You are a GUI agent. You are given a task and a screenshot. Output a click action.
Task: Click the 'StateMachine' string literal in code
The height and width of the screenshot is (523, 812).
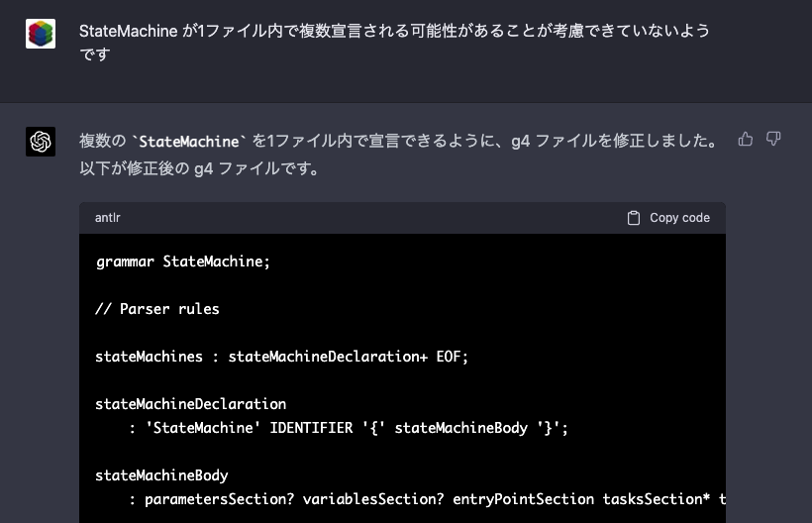coord(203,428)
